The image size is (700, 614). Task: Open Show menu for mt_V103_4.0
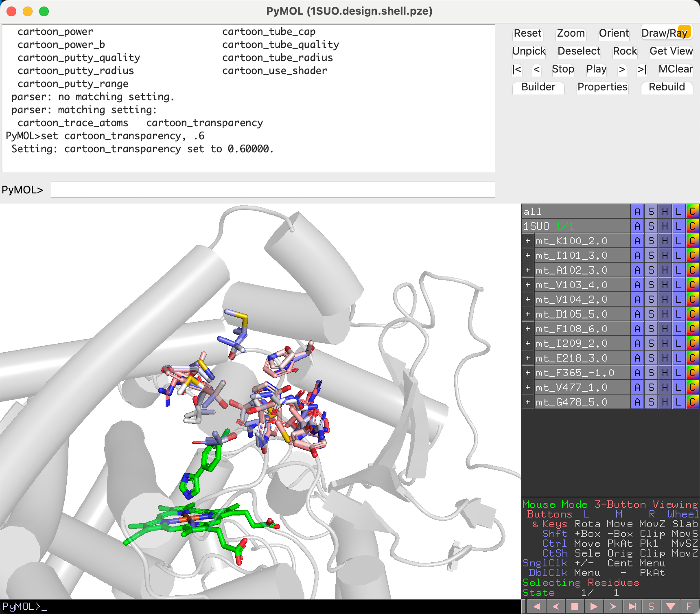coord(651,285)
